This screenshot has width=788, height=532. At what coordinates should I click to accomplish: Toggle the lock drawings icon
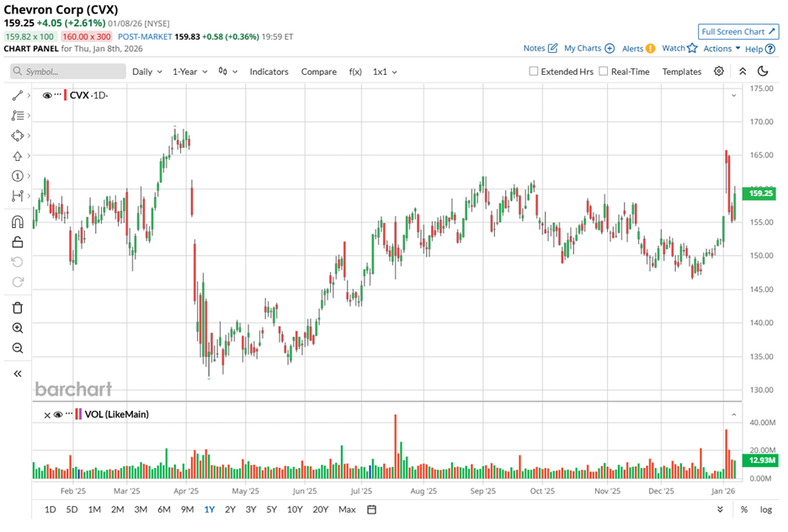17,242
